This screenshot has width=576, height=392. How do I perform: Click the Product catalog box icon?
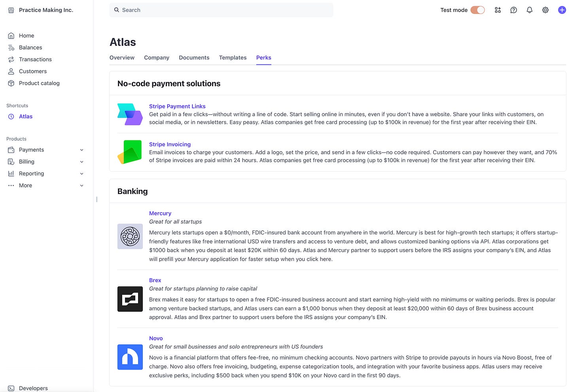pyautogui.click(x=11, y=83)
